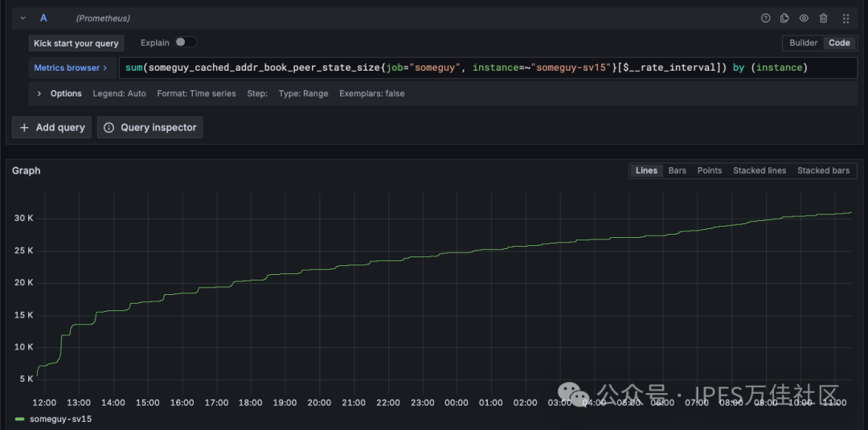Switch query editor to Builder mode
The image size is (868, 430).
(803, 43)
